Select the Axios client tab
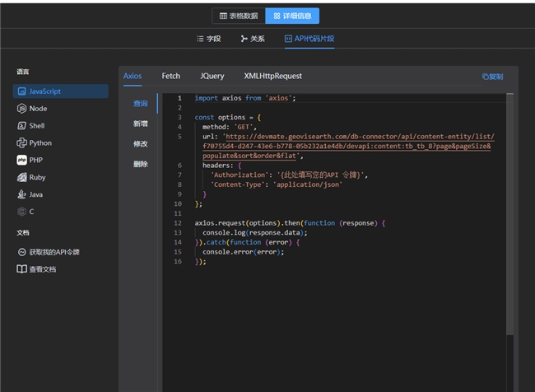Viewport: 535px width, 392px height. 133,76
